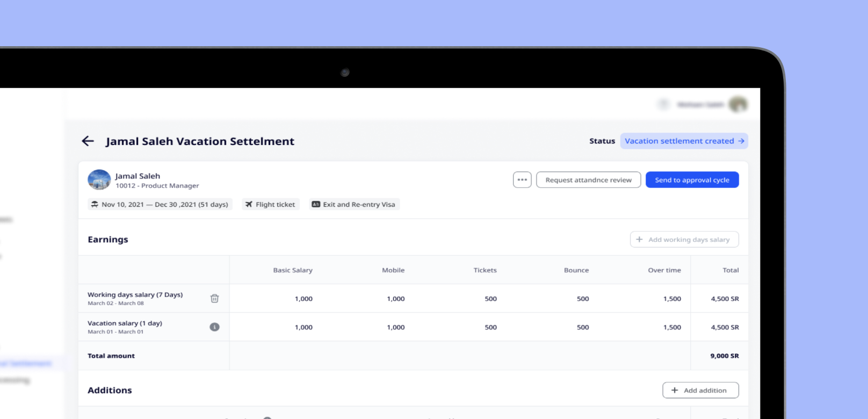Click the Flight ticket airplane tag
Image resolution: width=868 pixels, height=419 pixels.
(270, 205)
